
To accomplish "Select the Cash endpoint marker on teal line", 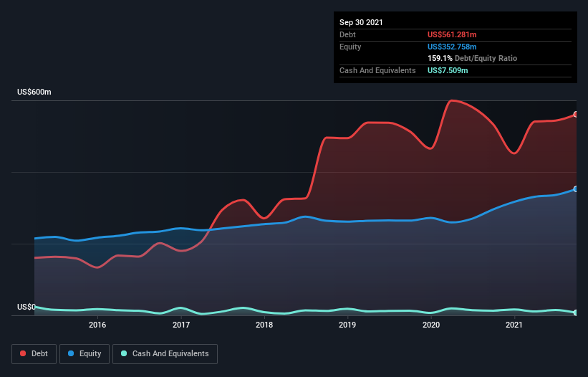I will [x=576, y=312].
